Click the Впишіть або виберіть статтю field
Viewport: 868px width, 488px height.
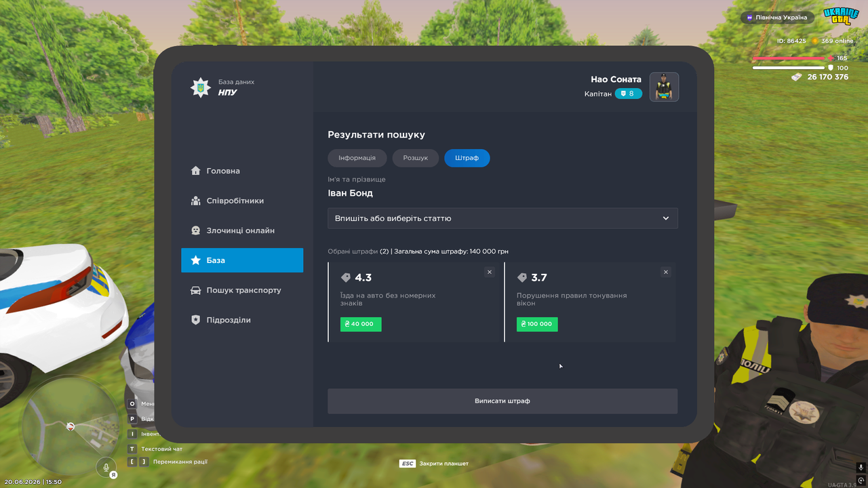pos(502,218)
